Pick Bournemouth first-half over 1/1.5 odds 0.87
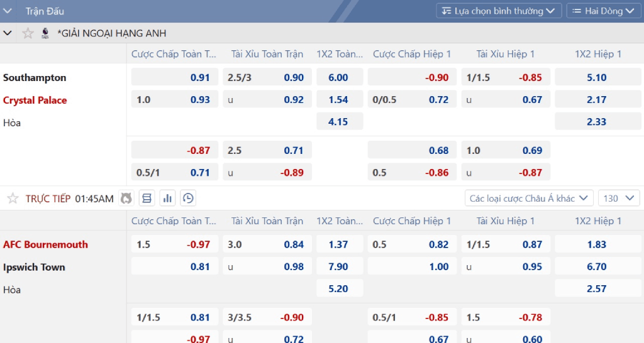Image resolution: width=644 pixels, height=343 pixels. (506, 244)
